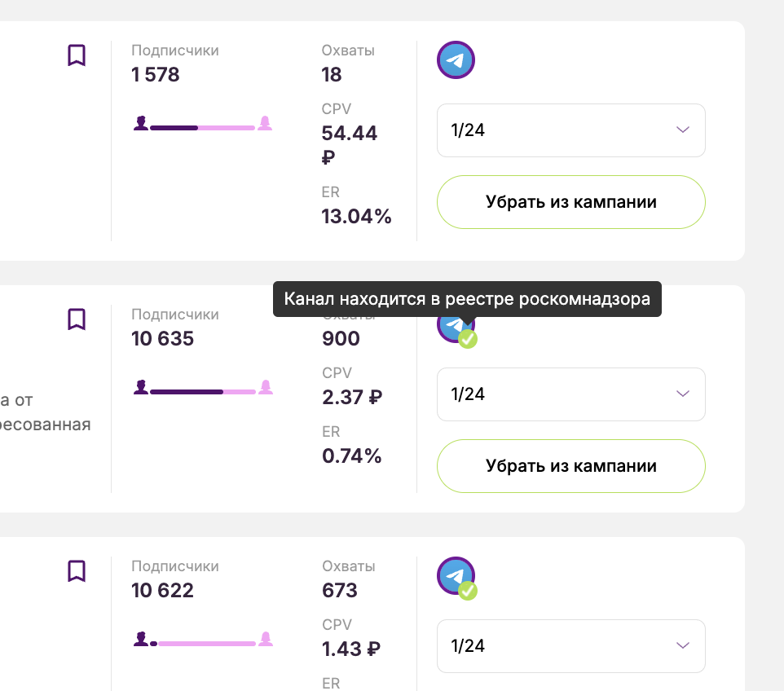Click the Telegram icon on the first channel card
This screenshot has height=691, width=784.
tap(455, 59)
